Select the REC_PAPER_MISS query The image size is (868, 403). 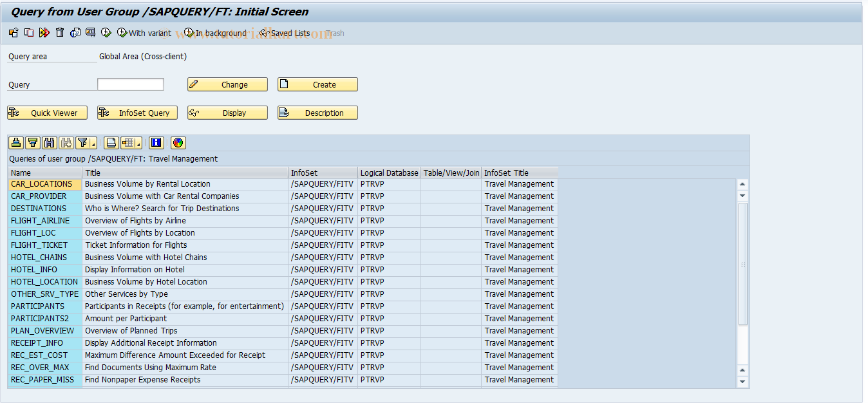tap(45, 380)
